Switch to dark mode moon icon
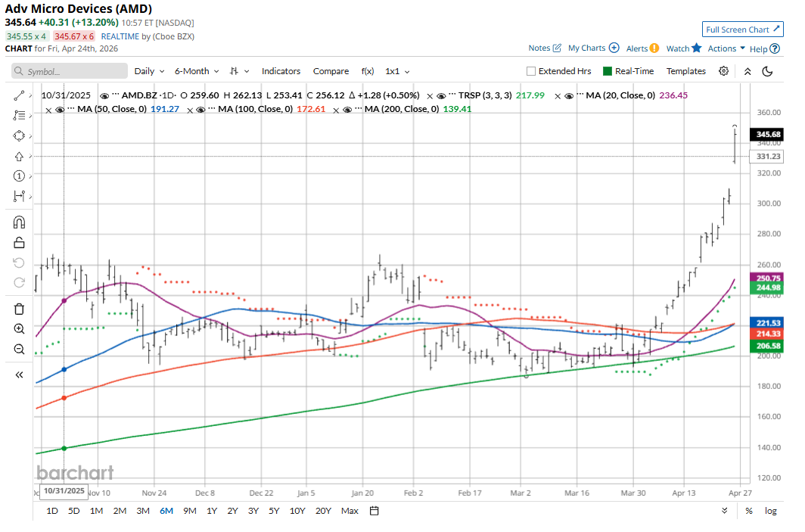 tap(767, 71)
